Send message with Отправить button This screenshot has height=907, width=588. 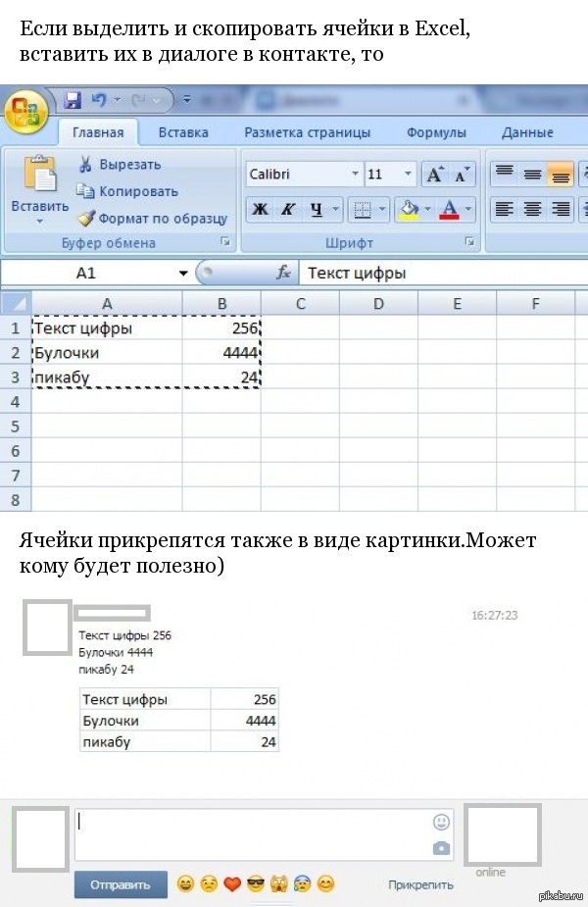[x=121, y=884]
